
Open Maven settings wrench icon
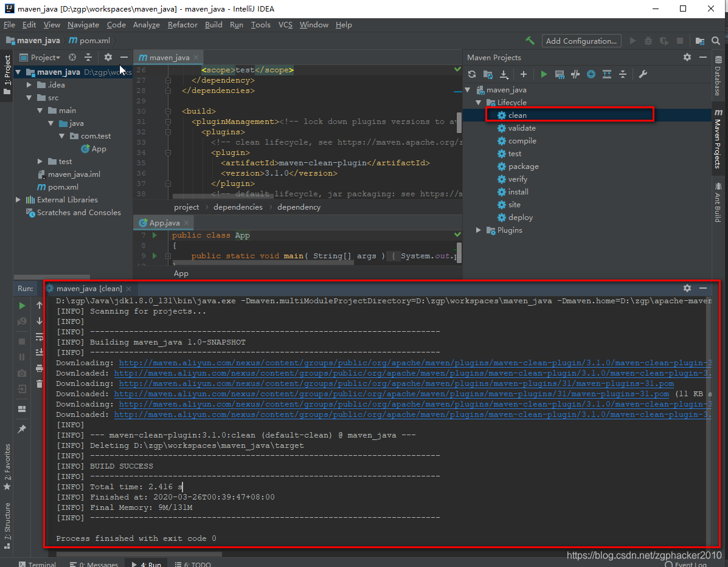tap(643, 74)
